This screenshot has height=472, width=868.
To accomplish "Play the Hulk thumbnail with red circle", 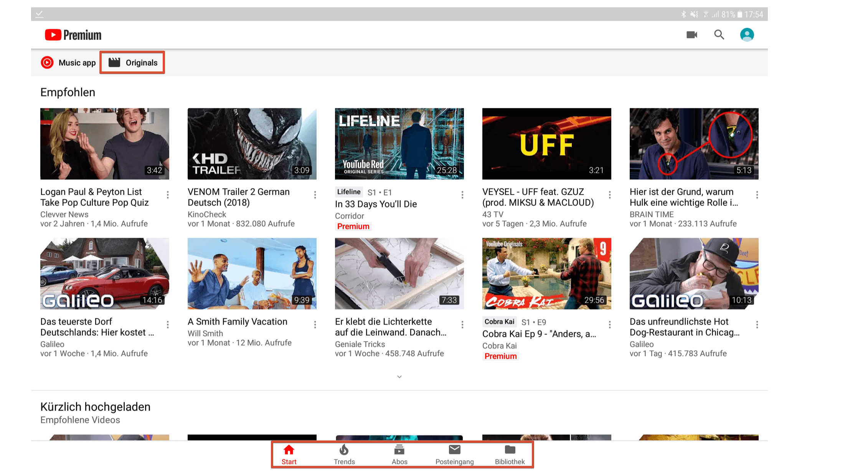I will 694,144.
